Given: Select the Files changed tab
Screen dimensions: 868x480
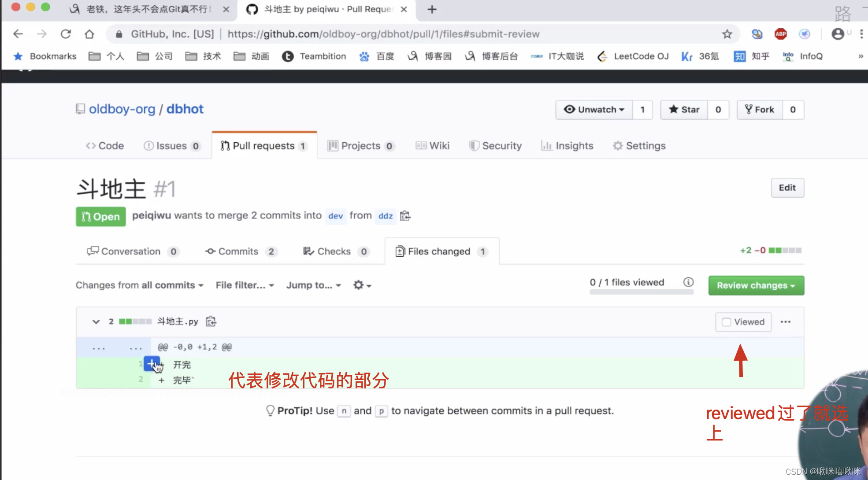Looking at the screenshot, I should (x=442, y=251).
